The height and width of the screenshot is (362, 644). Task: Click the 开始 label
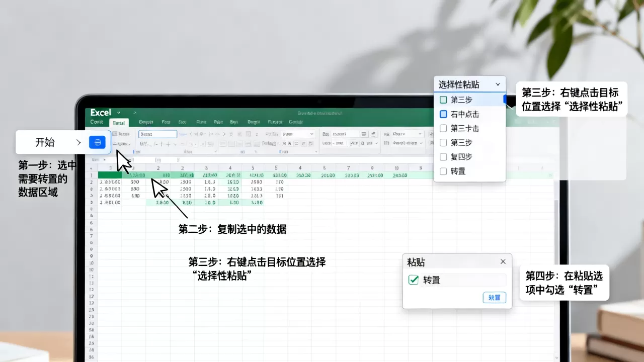(x=45, y=142)
